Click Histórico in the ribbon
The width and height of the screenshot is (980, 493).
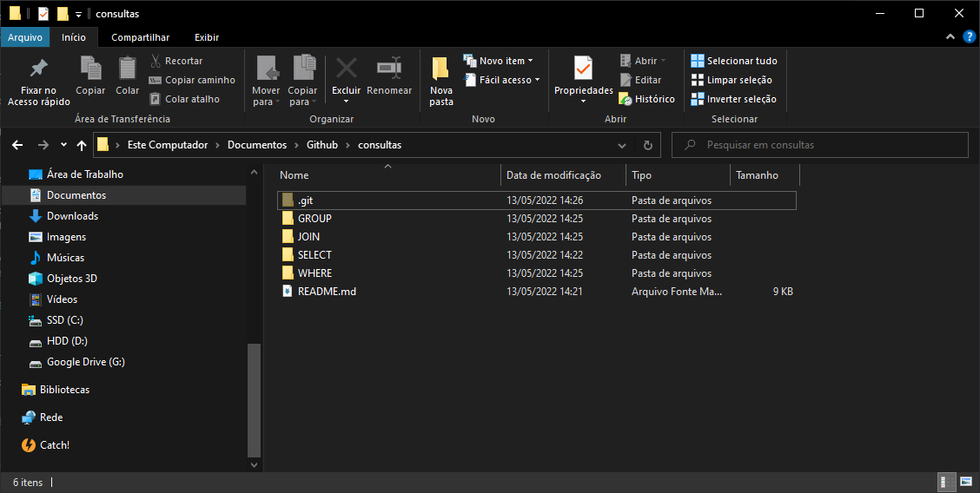[x=647, y=99]
